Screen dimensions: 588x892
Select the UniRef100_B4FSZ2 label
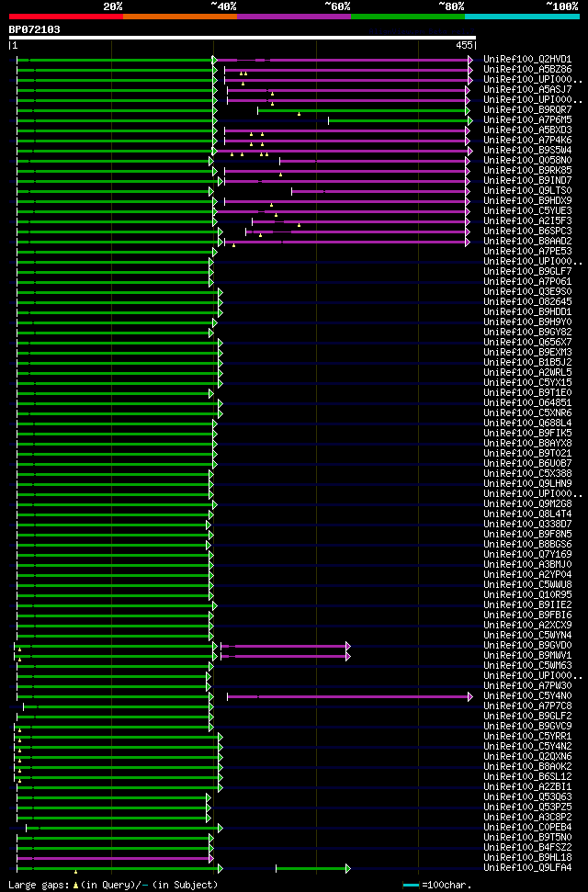pos(527,848)
